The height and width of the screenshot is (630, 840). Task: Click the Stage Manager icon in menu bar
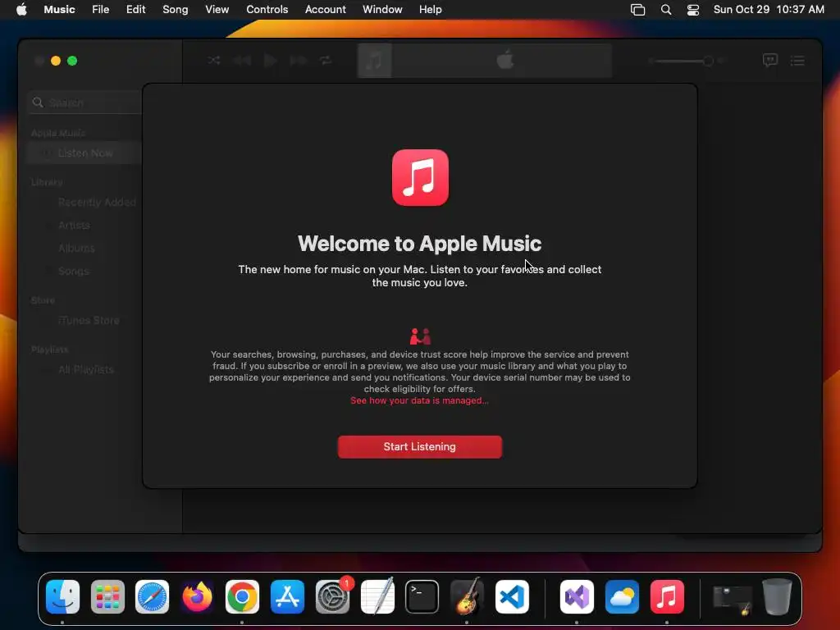click(x=637, y=10)
